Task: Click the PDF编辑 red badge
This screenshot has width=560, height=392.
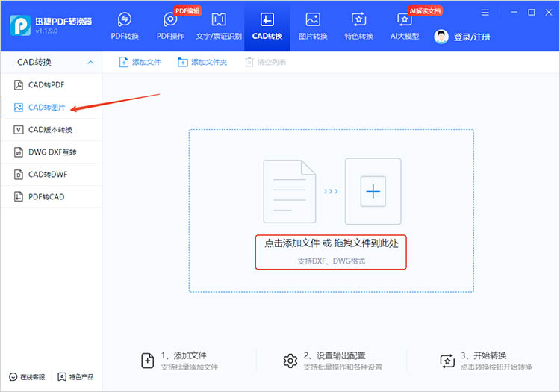Action: pos(187,11)
